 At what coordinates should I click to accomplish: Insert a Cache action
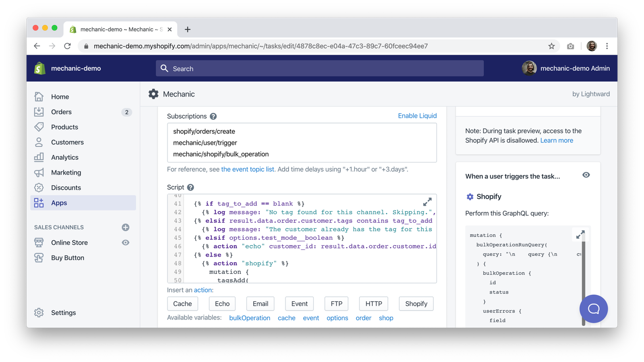[x=182, y=304]
